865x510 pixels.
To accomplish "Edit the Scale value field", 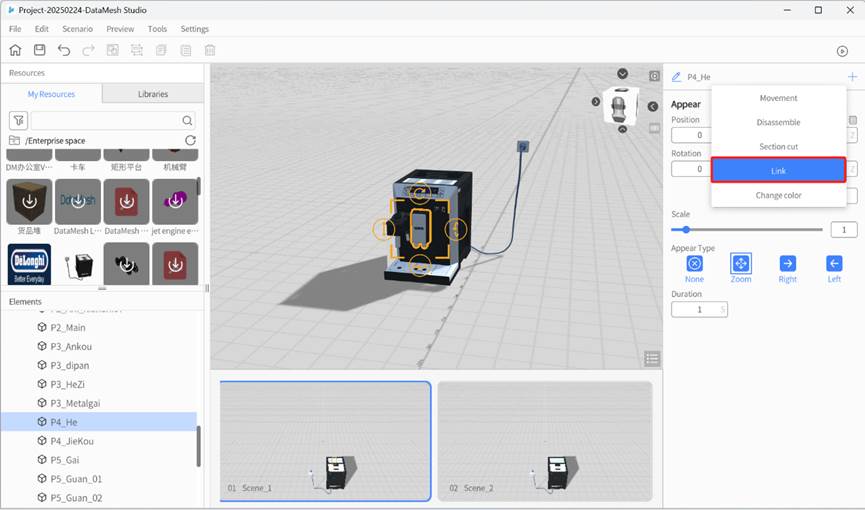I will [843, 230].
